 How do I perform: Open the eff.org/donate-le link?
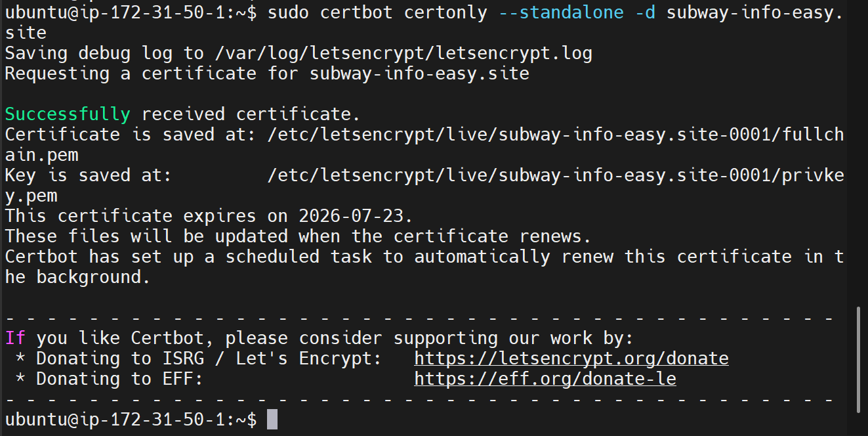[x=545, y=379]
